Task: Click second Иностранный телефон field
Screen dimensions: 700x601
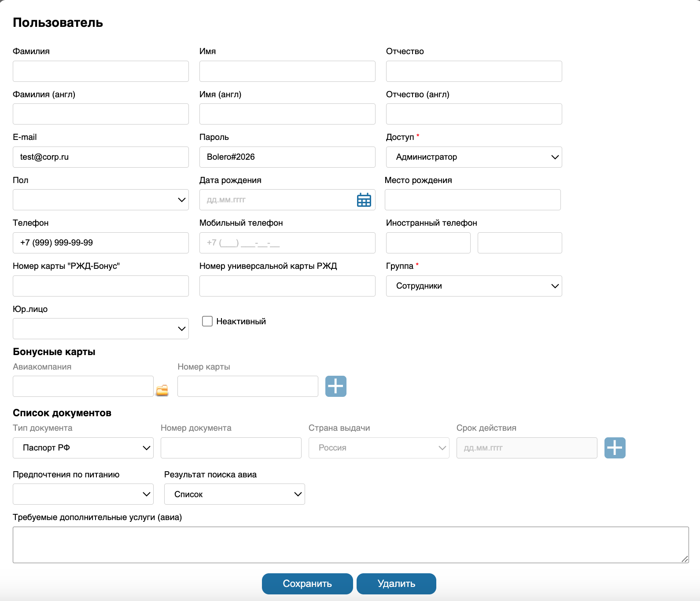Action: [x=520, y=243]
